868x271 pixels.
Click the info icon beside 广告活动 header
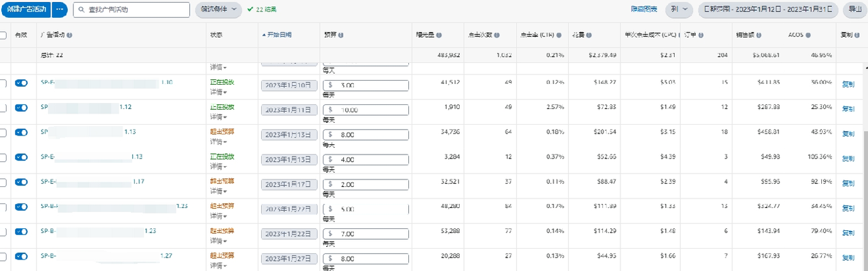[x=70, y=35]
